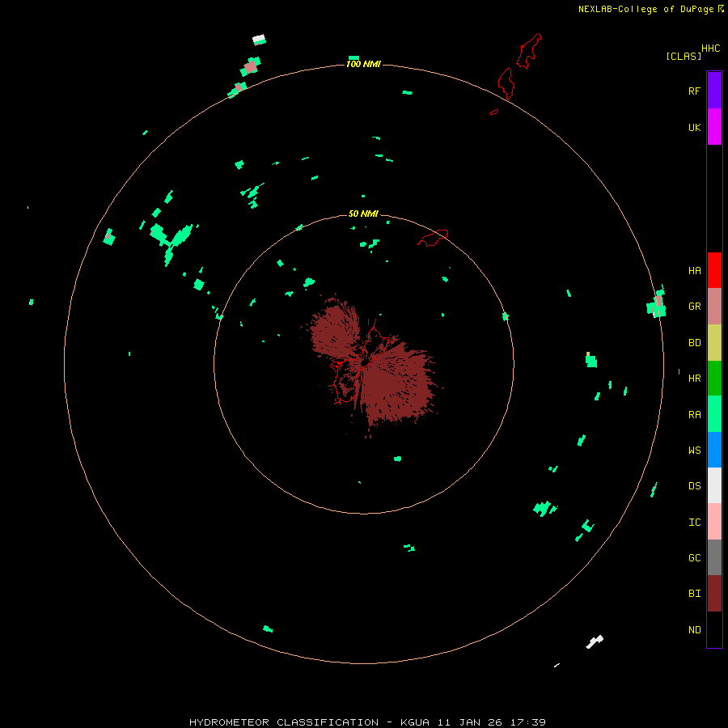Click the [CLAS] units label

[684, 56]
